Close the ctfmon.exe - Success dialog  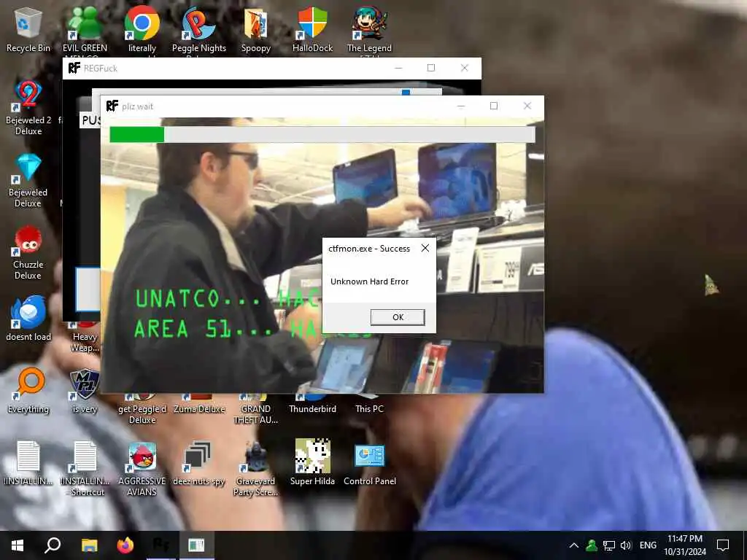coord(425,248)
